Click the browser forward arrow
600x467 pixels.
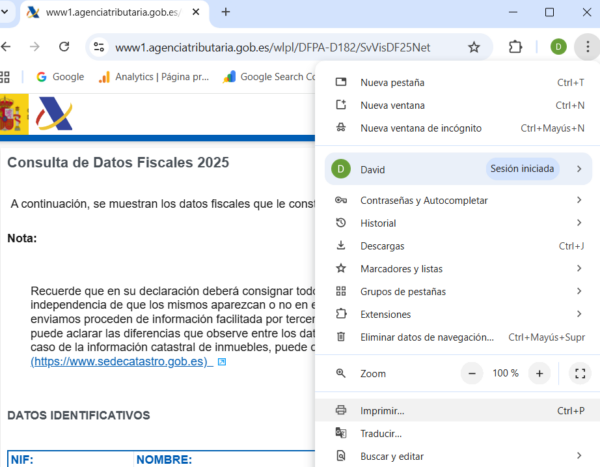coord(35,47)
